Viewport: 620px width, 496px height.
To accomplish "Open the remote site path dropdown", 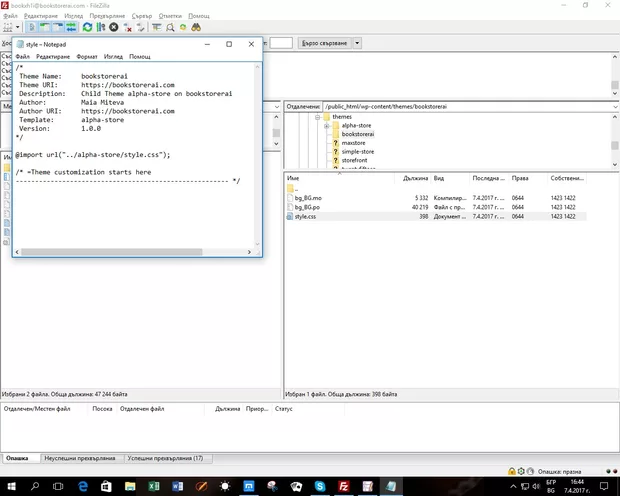I will 615,107.
